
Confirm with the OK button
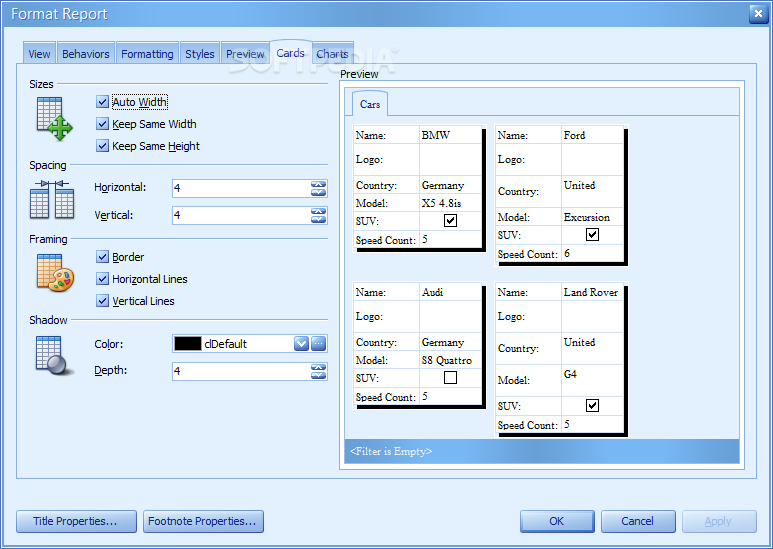[557, 521]
